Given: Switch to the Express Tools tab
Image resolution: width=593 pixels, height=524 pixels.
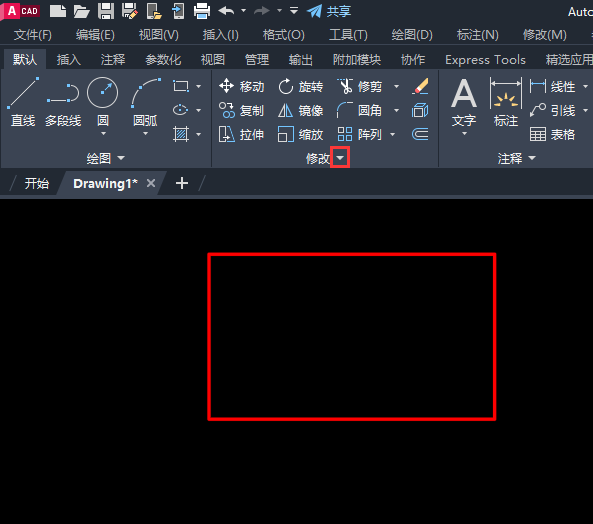Looking at the screenshot, I should [485, 60].
